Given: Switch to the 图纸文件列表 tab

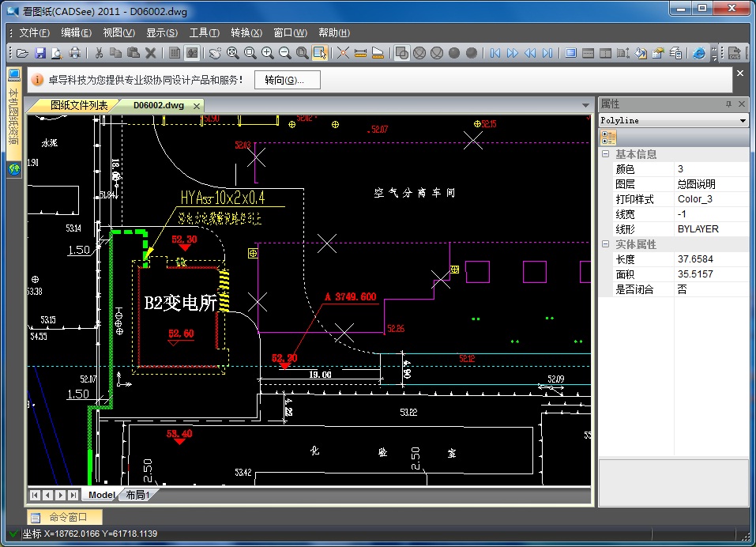Looking at the screenshot, I should click(x=78, y=105).
